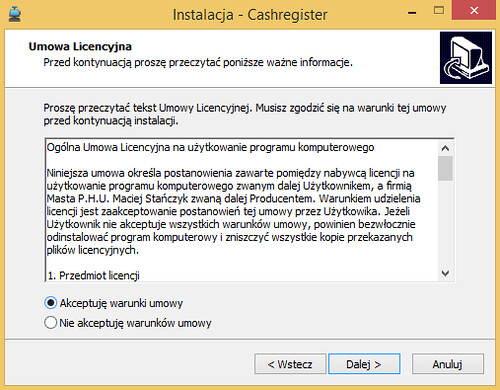Click inside the license agreement text box

(242, 210)
